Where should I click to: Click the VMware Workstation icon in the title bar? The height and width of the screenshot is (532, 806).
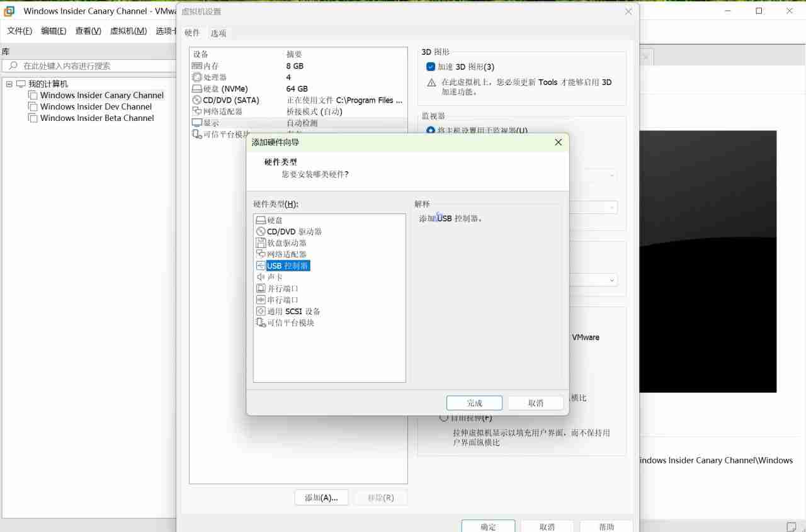click(x=8, y=11)
